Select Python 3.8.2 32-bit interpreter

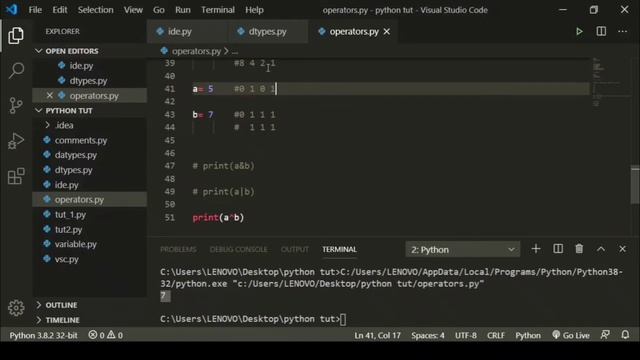tap(43, 335)
